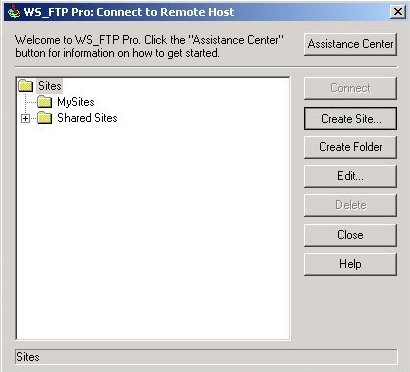The width and height of the screenshot is (410, 372).
Task: Add a new folder with Create Folder
Action: click(350, 147)
